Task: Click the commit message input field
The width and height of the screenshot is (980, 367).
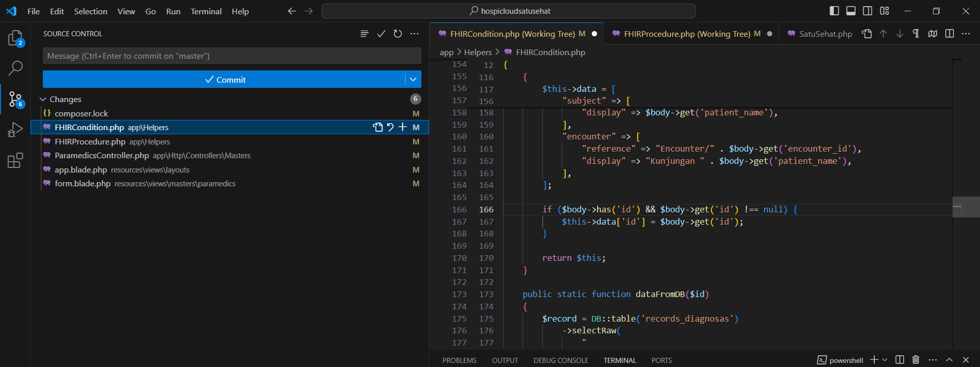Action: (x=232, y=56)
